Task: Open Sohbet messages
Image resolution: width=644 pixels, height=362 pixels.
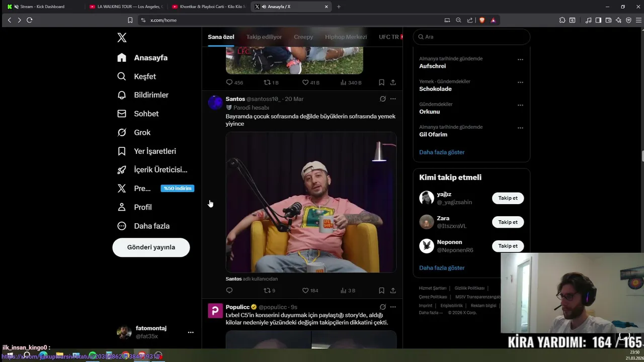Action: click(138, 114)
